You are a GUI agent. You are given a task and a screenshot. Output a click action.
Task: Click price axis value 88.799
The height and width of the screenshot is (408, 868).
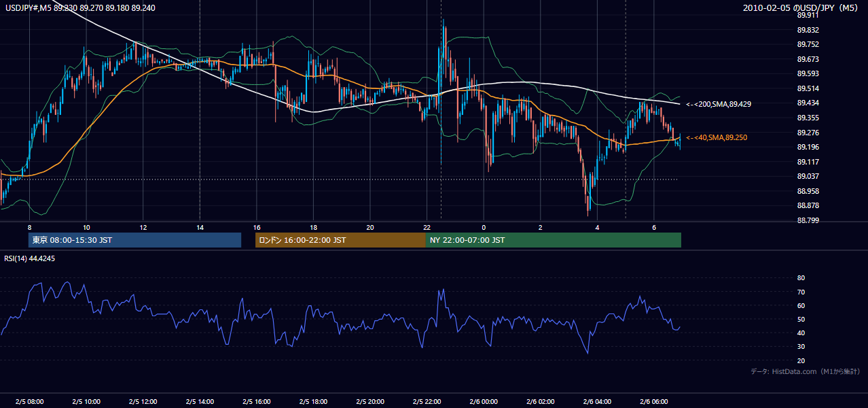pos(808,220)
